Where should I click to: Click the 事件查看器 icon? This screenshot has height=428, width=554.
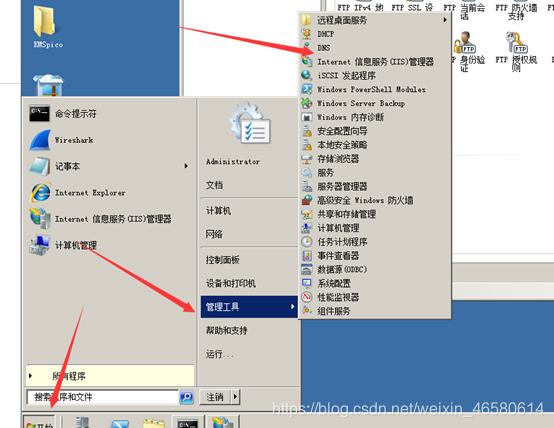tap(307, 256)
